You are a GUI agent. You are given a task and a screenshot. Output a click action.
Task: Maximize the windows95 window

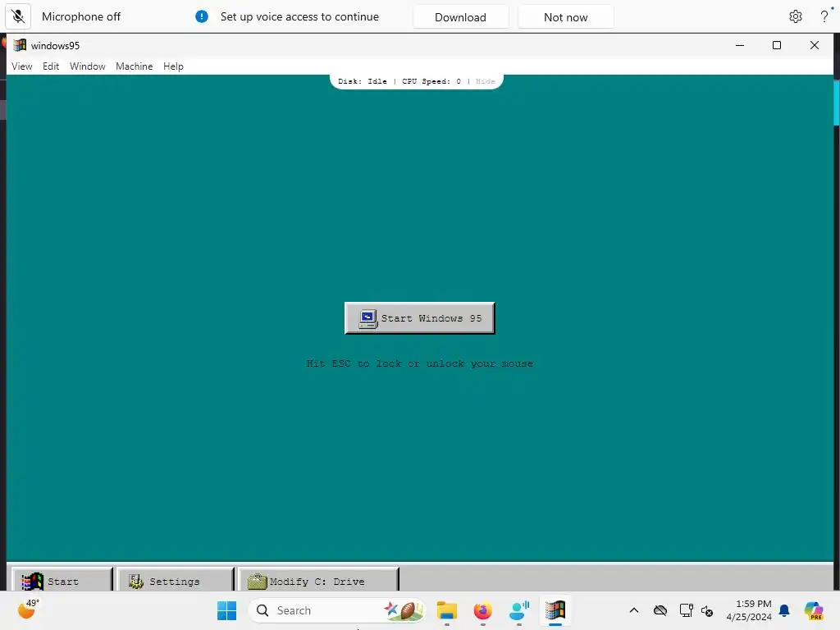pyautogui.click(x=777, y=46)
